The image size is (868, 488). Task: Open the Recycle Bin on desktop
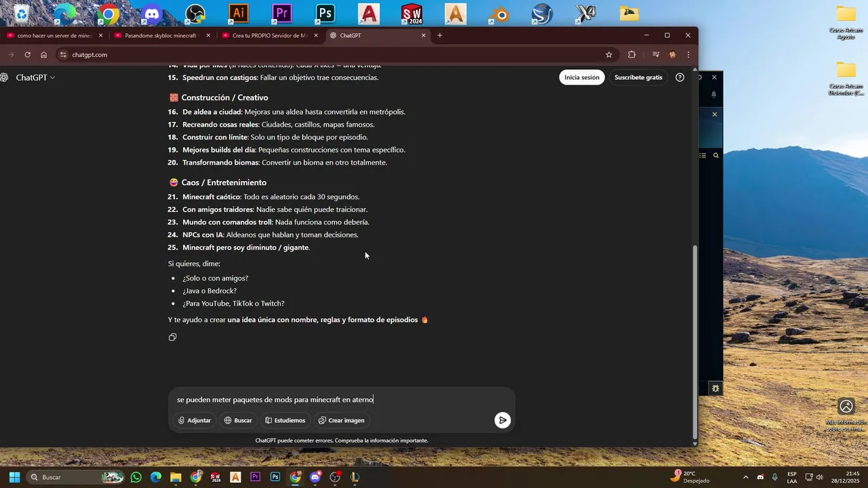point(22,13)
